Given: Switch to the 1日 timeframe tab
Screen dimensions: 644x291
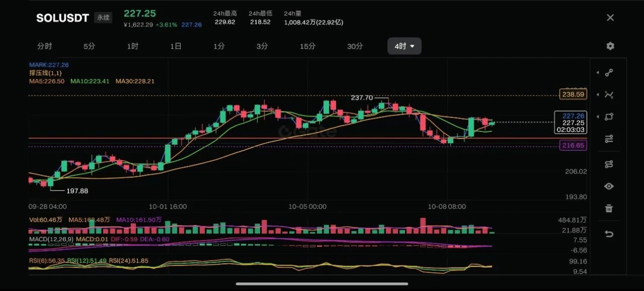Looking at the screenshot, I should tap(176, 46).
